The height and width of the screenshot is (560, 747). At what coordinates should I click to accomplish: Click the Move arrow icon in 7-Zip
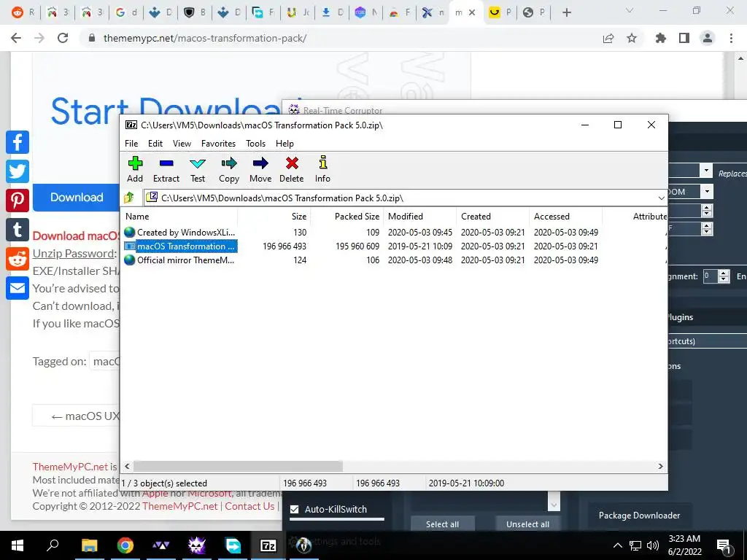(x=260, y=163)
